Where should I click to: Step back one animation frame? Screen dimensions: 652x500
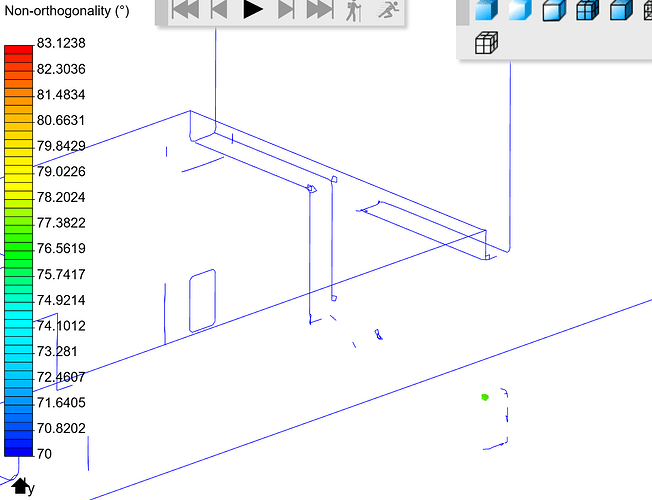coord(219,9)
